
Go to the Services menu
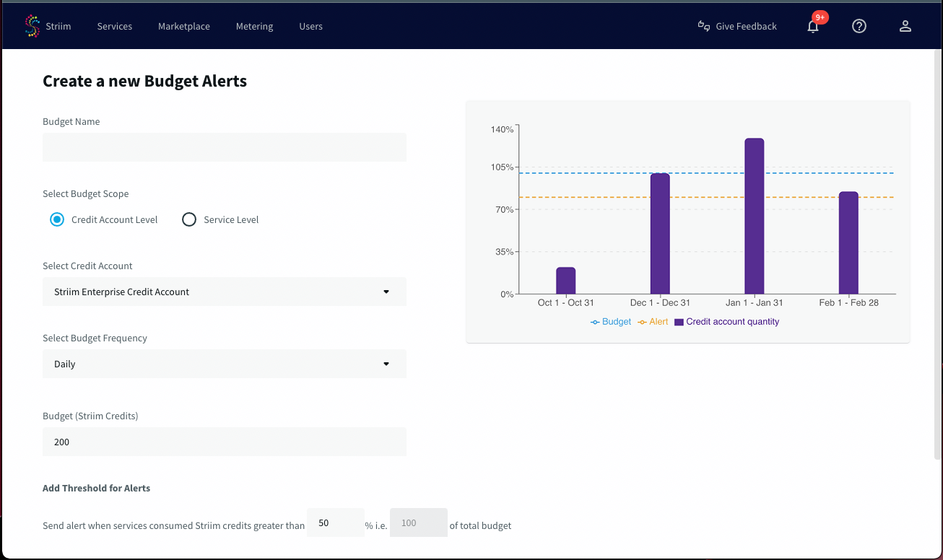click(115, 26)
